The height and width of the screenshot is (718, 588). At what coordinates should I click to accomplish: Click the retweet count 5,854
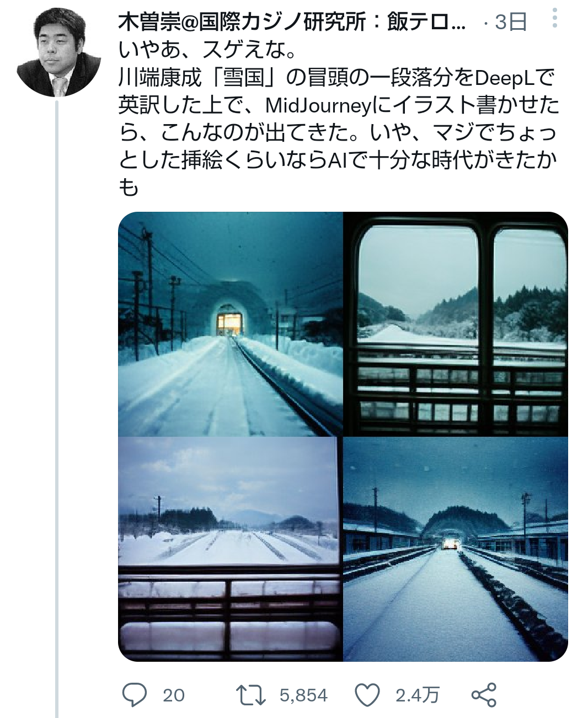tap(303, 695)
